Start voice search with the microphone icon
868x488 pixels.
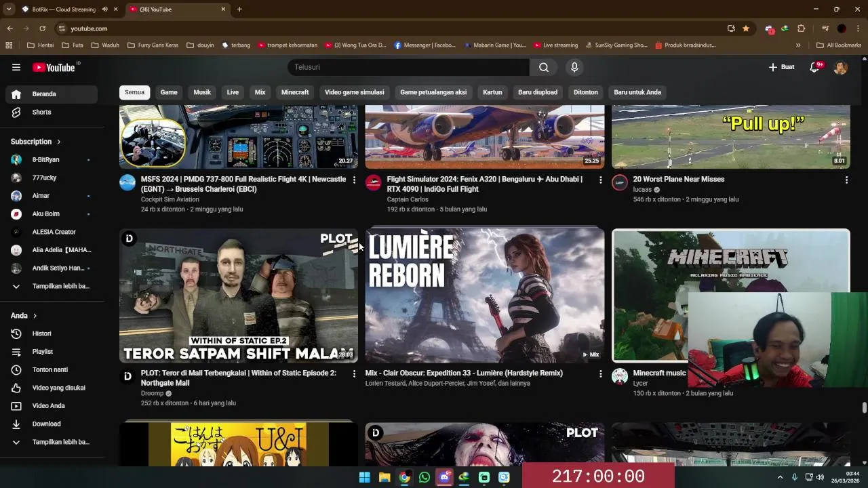574,67
